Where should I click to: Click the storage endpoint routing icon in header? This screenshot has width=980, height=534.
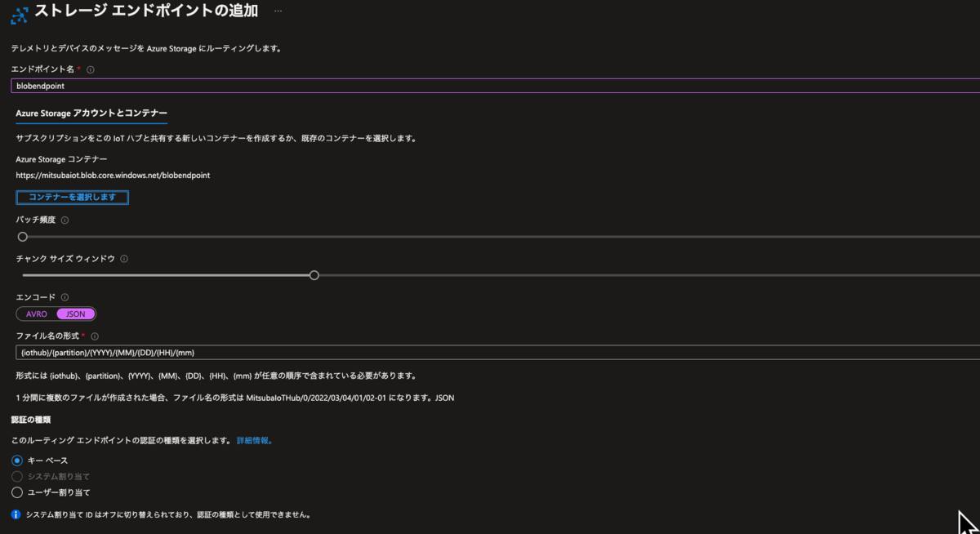tap(19, 15)
